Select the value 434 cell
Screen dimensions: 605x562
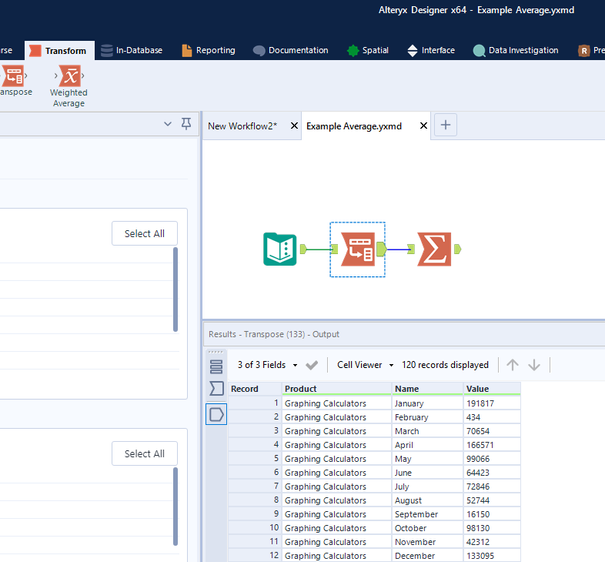492,417
